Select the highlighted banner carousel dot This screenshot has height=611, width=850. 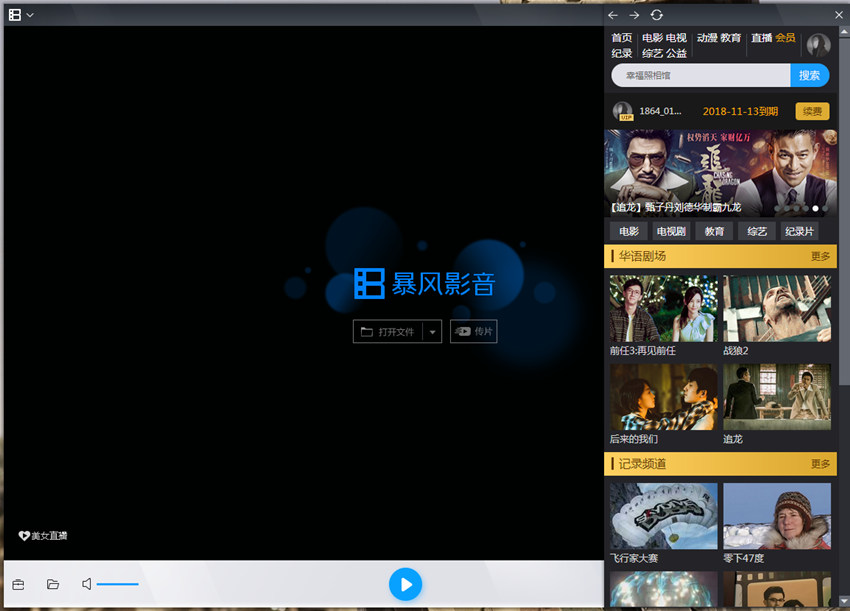point(815,208)
